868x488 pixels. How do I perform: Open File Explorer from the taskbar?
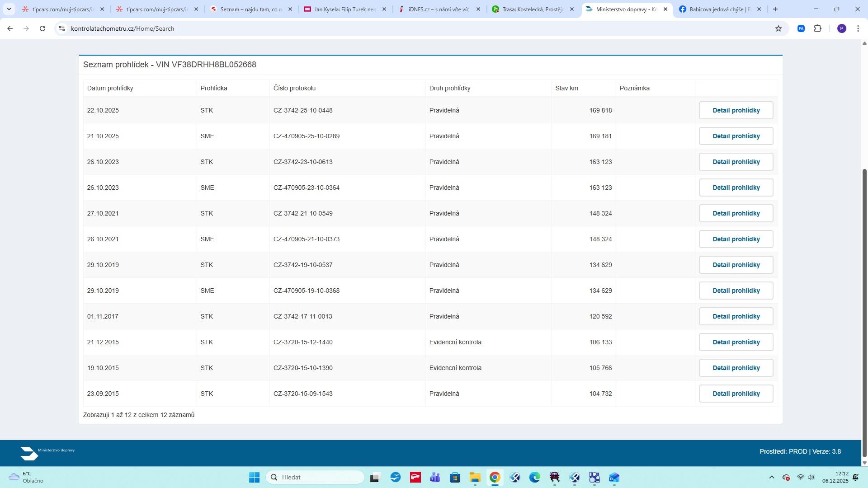point(475,478)
